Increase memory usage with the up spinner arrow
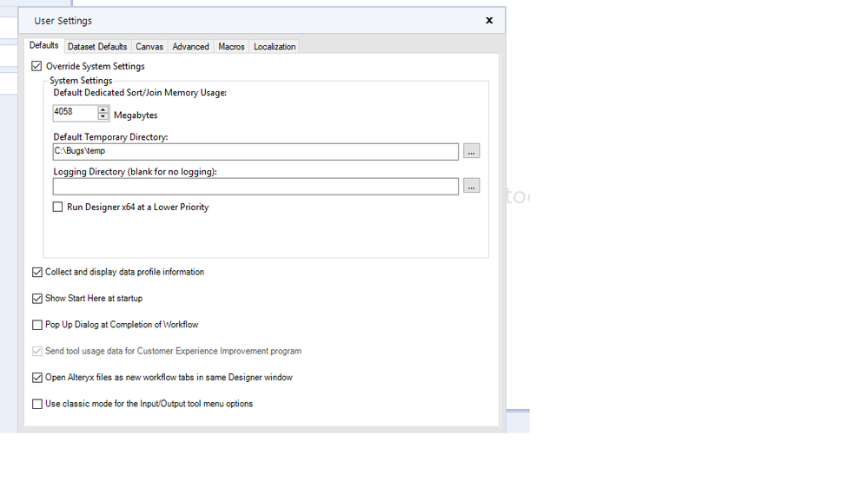The width and height of the screenshot is (868, 488). coord(103,109)
